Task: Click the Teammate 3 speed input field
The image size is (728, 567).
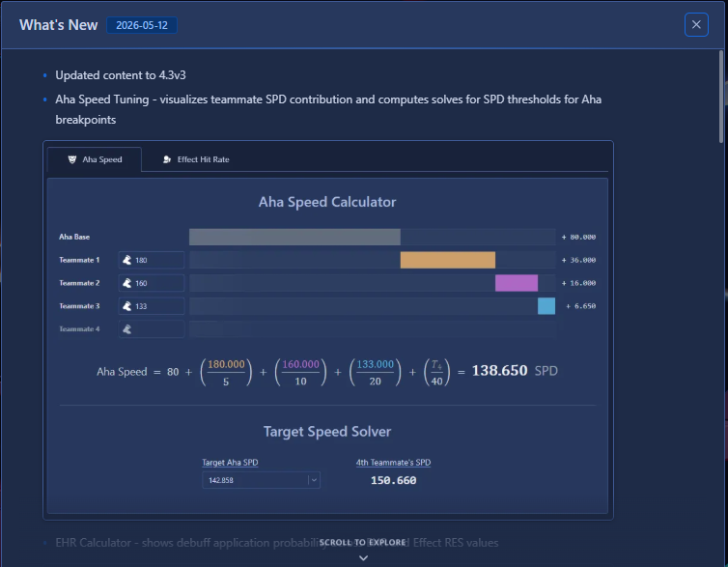Action: [x=152, y=306]
